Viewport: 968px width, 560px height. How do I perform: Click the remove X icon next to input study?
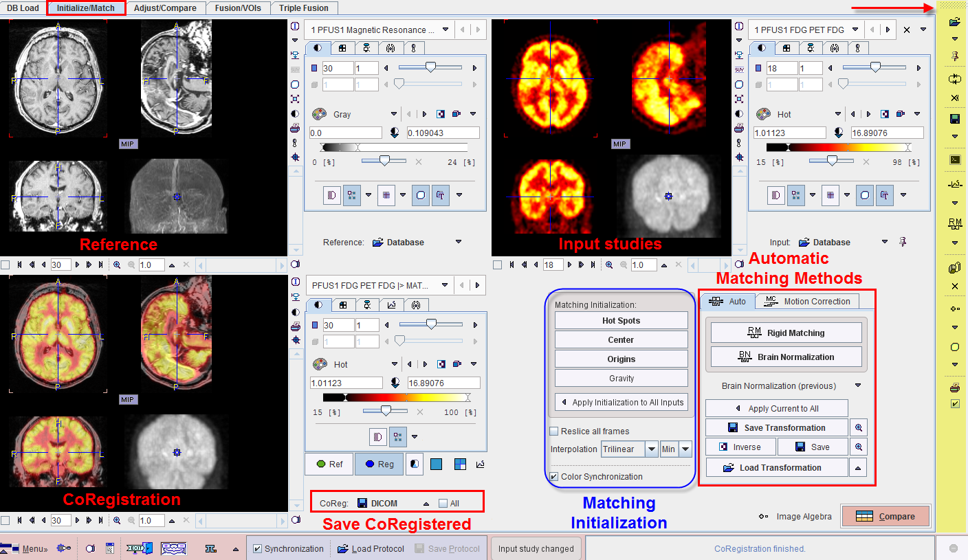(907, 30)
